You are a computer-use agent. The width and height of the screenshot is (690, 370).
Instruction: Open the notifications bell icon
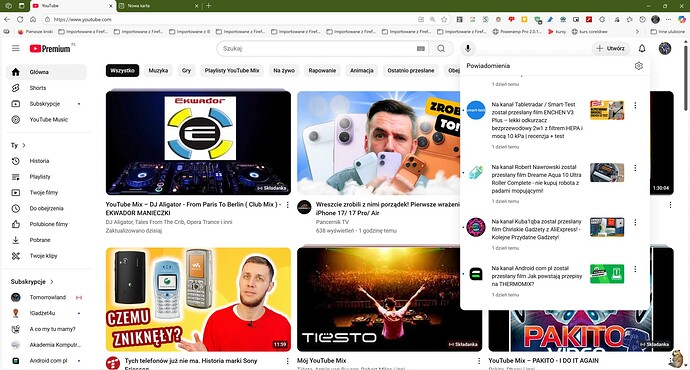point(642,48)
